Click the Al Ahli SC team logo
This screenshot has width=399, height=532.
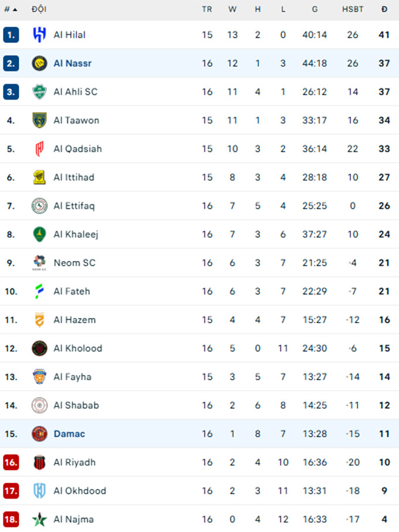pyautogui.click(x=39, y=92)
